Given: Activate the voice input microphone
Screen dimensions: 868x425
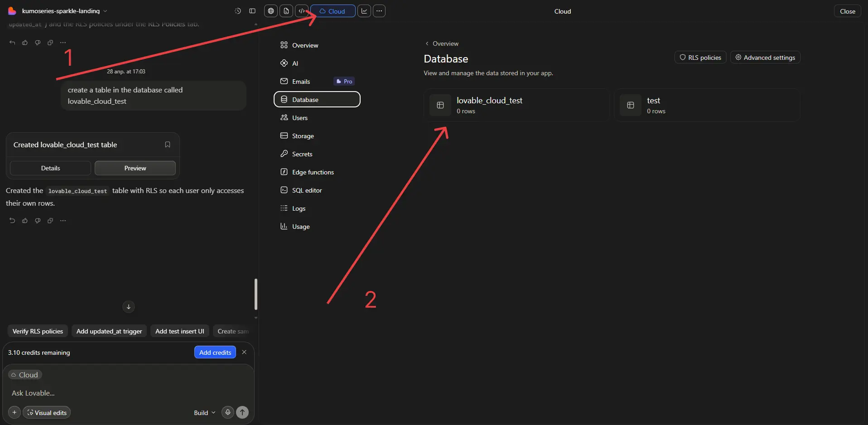Looking at the screenshot, I should (227, 412).
